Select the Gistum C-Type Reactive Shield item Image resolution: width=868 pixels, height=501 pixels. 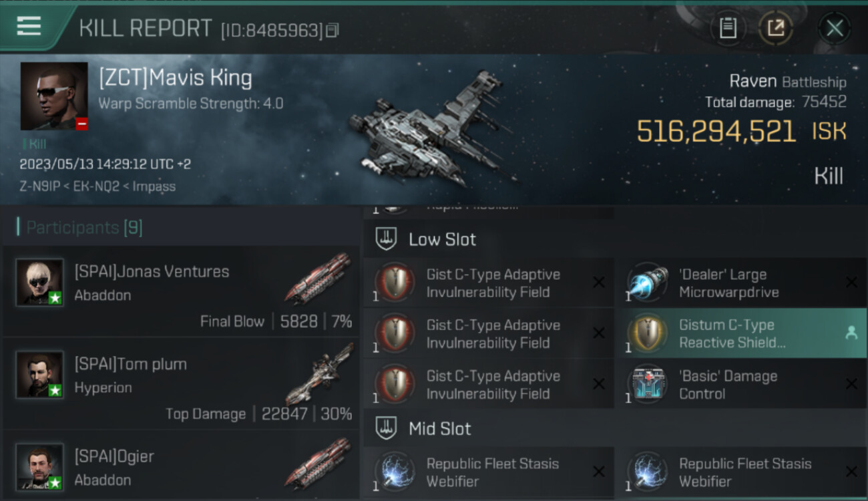coord(740,333)
